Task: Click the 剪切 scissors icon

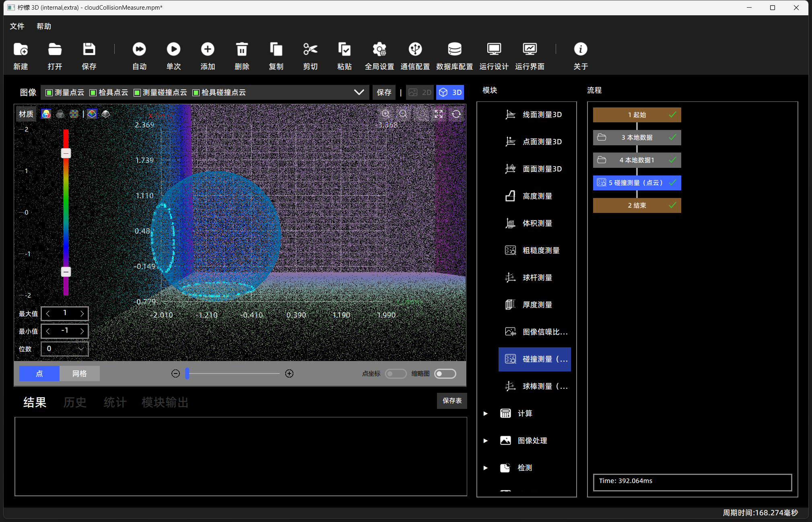Action: tap(310, 50)
